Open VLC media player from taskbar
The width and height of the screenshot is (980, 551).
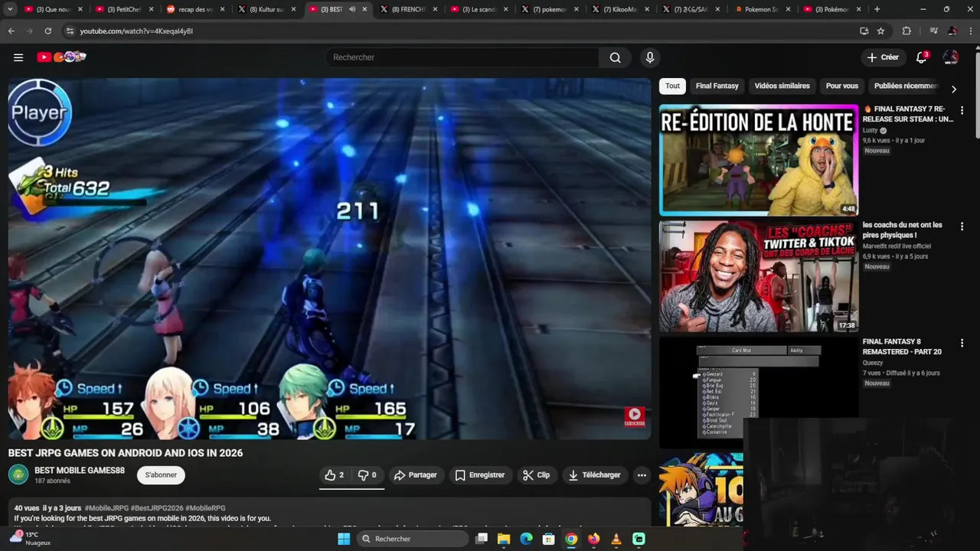(616, 539)
